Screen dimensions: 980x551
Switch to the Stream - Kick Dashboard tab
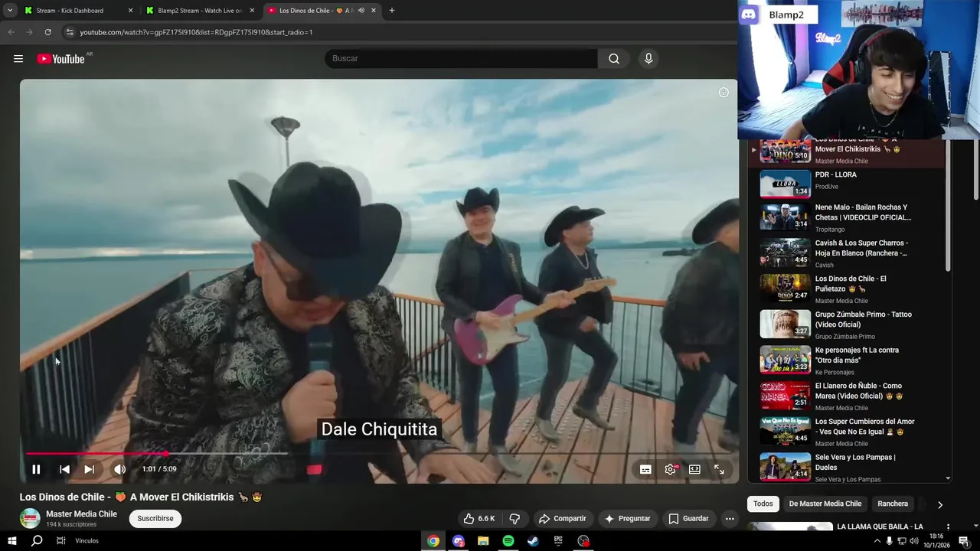point(77,11)
